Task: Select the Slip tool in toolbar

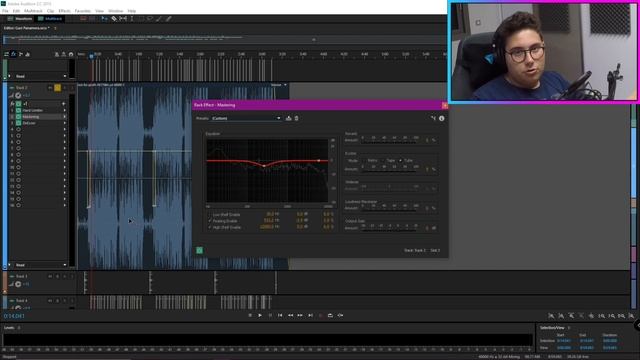Action: (x=123, y=19)
